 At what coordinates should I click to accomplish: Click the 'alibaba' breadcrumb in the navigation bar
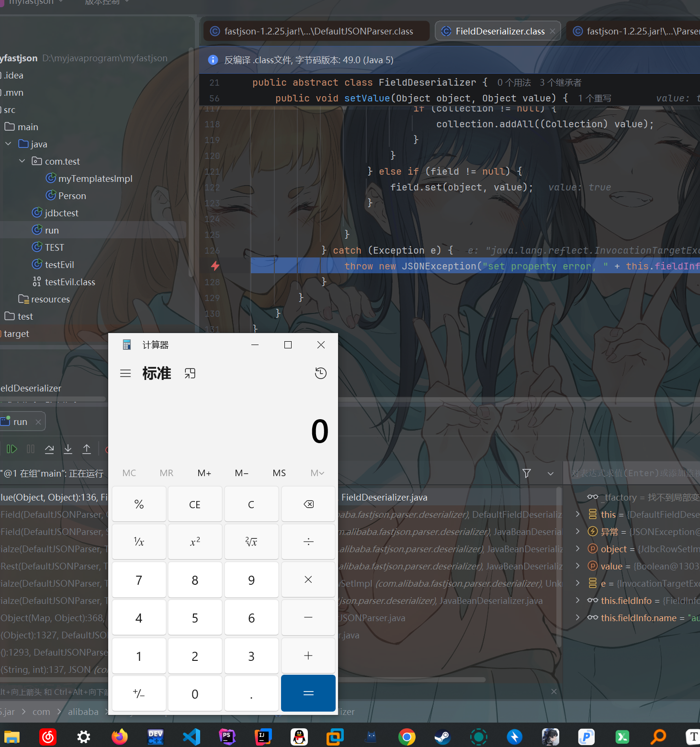click(x=83, y=712)
